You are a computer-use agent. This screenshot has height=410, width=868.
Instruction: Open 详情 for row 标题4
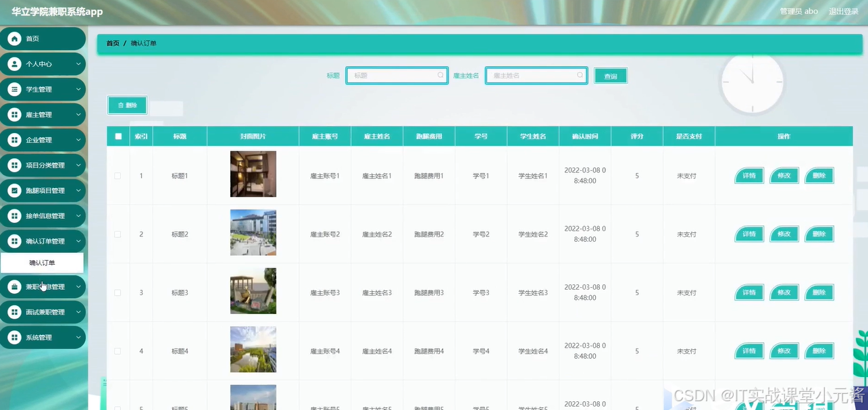click(749, 351)
